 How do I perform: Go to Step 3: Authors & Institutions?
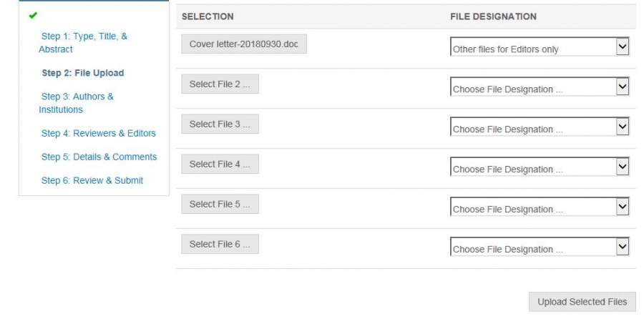(77, 103)
